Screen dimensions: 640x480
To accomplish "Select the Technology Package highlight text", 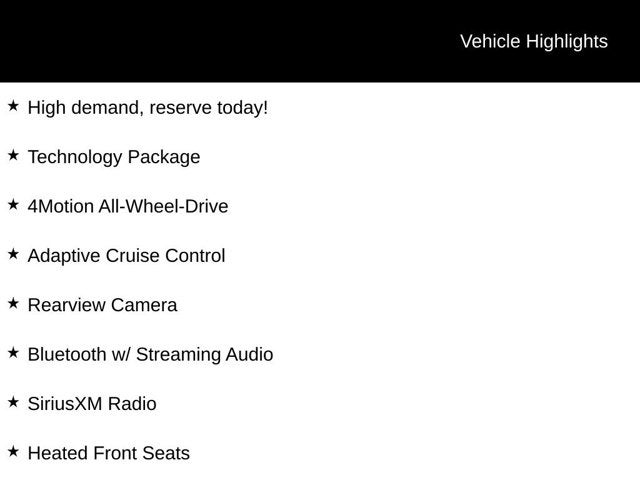I will (114, 157).
